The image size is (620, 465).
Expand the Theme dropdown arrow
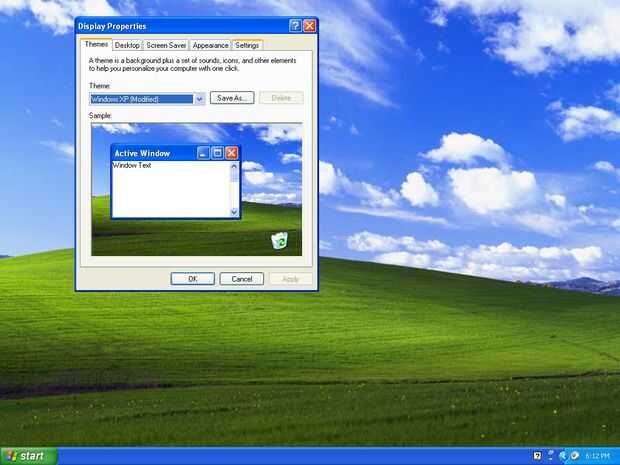pyautogui.click(x=200, y=99)
